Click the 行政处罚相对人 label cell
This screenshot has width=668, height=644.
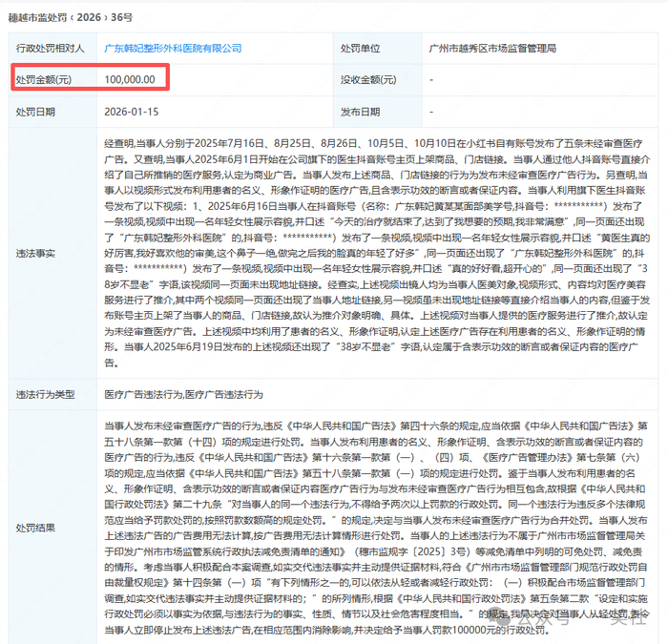click(51, 49)
